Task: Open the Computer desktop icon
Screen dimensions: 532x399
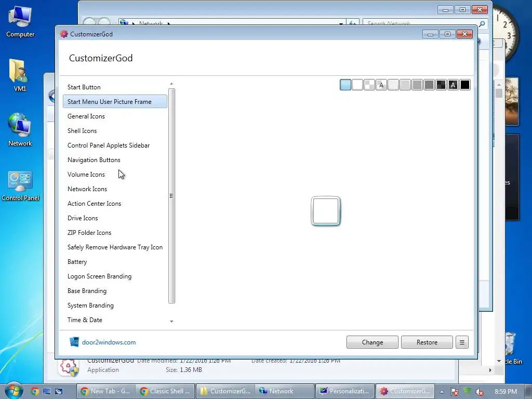Action: point(20,22)
